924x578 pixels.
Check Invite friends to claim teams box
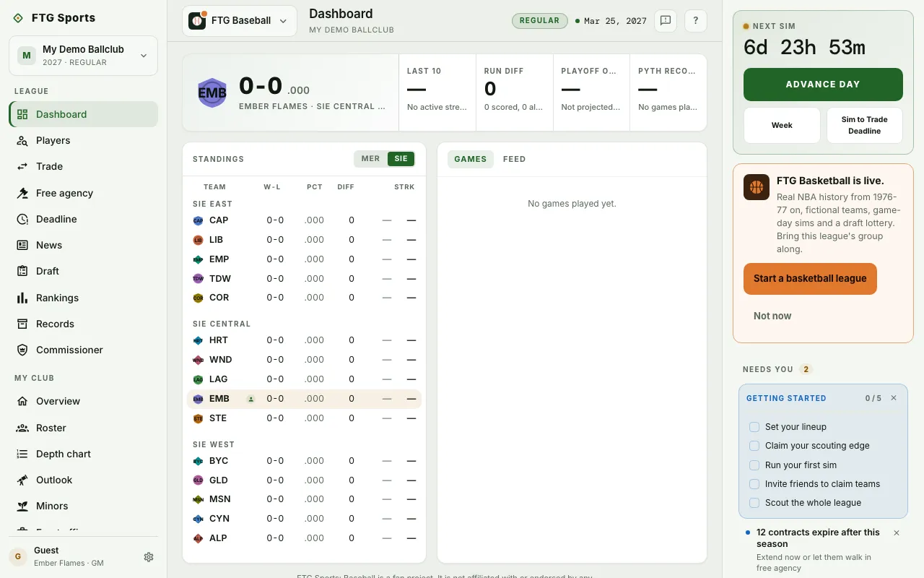[754, 484]
